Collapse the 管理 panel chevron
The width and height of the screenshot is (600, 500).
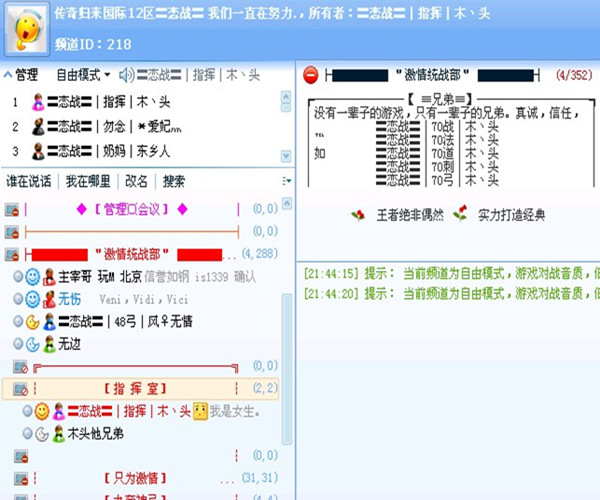point(8,75)
